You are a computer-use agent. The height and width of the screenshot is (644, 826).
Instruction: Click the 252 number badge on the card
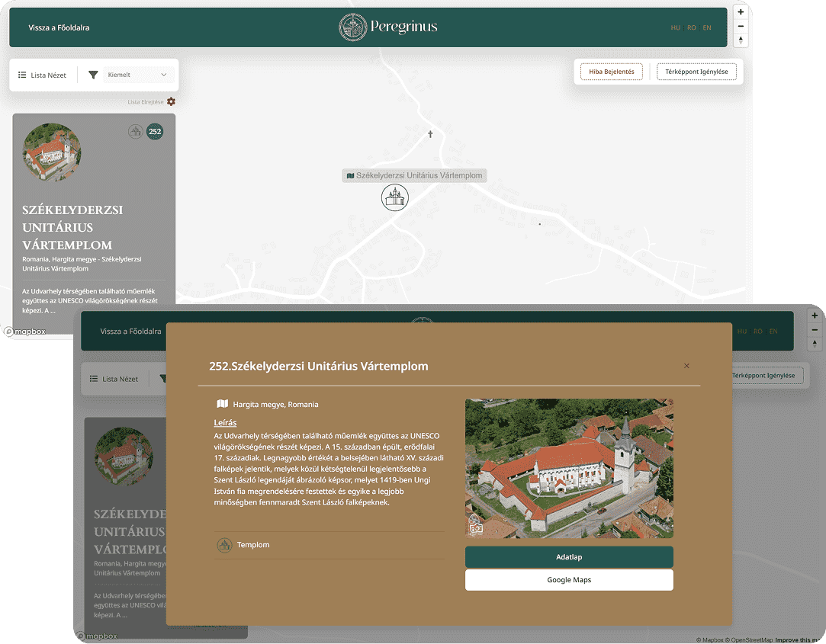click(x=155, y=132)
